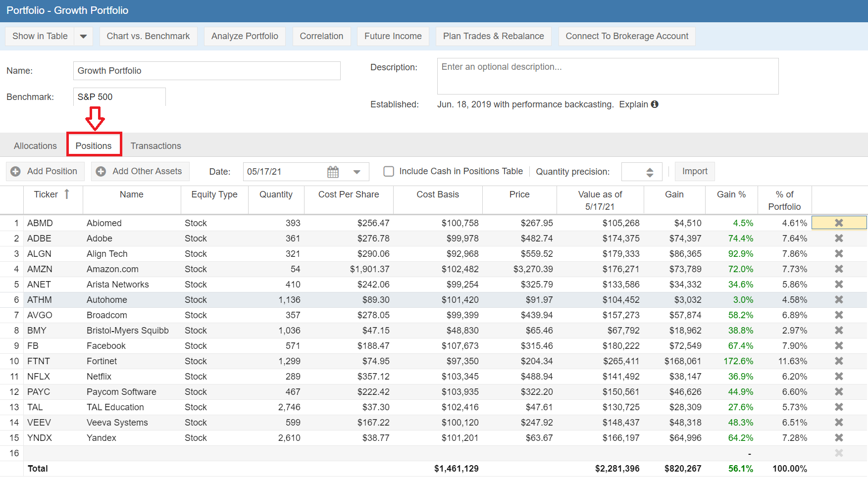Screen dimensions: 868x480
Task: Enable Include Cash in Positions Table
Action: (389, 171)
